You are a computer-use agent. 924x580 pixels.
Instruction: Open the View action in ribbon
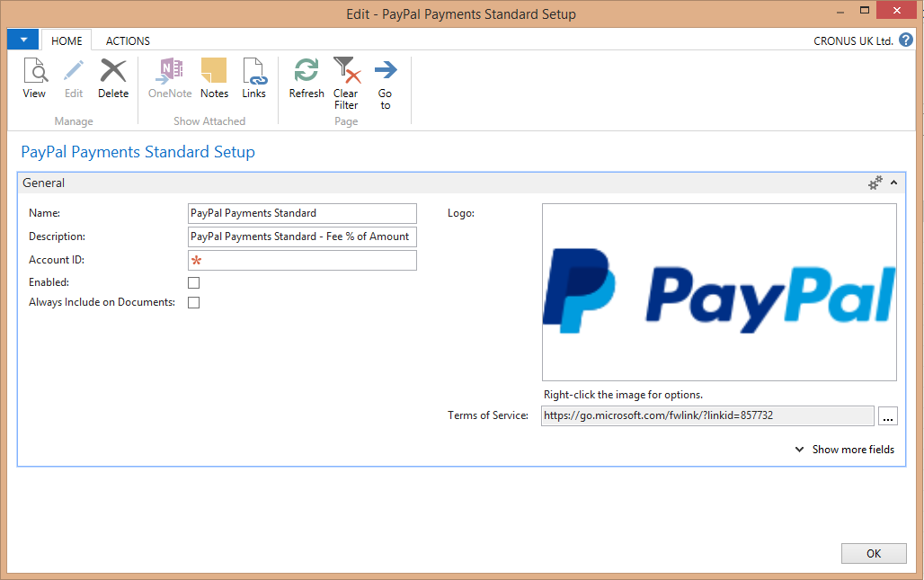[x=35, y=78]
